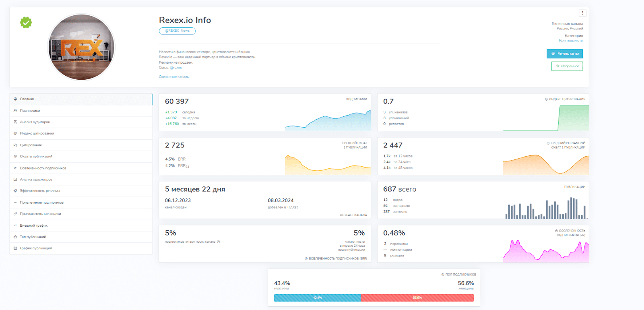Click info icon beside ПОЛ ПОДПИСЧИКОВ
The height and width of the screenshot is (310, 644).
pyautogui.click(x=443, y=275)
